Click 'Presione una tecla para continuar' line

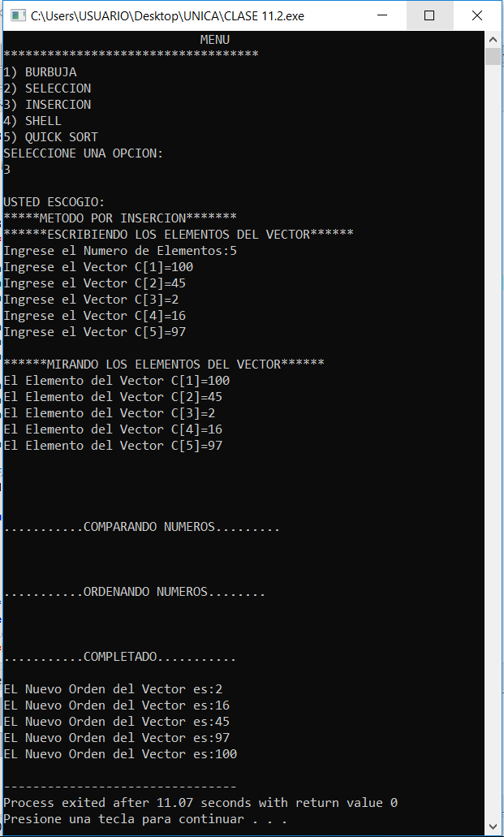(146, 819)
